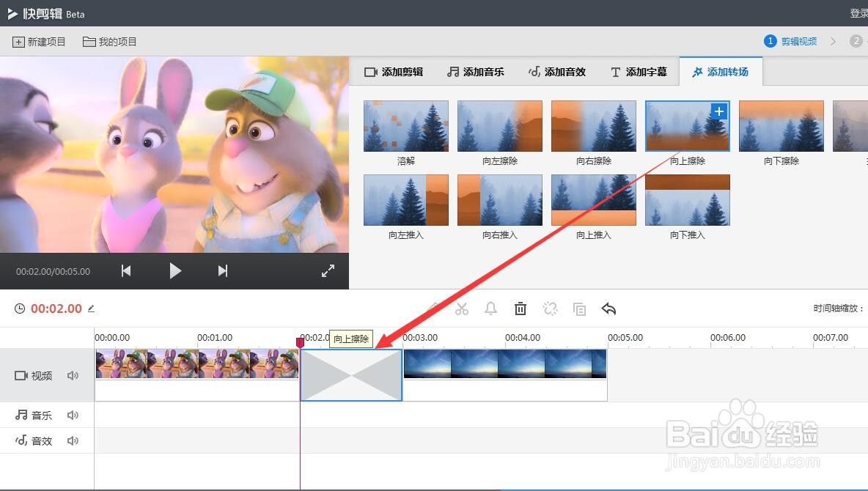This screenshot has width=868, height=491.
Task: Select the 向上推入 transition thumbnail
Action: coord(593,200)
